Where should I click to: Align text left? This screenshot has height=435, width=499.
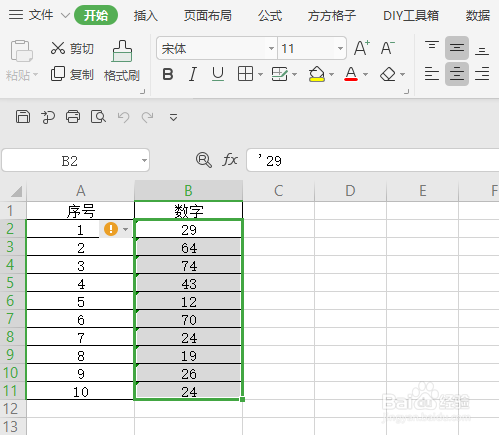click(x=432, y=74)
